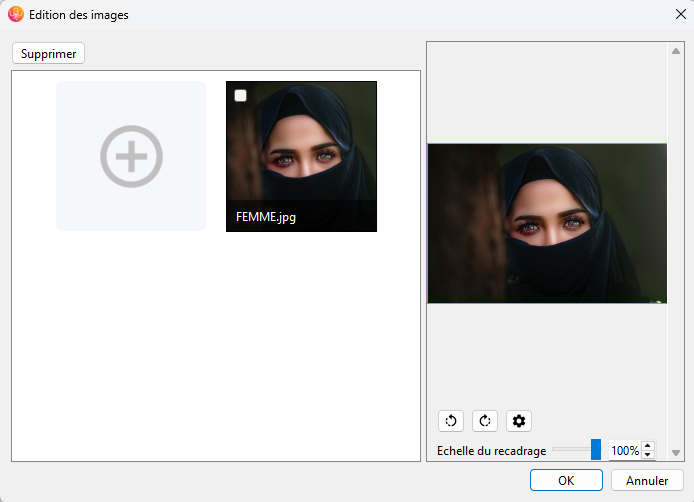Screen dimensions: 694x502
Task: Click the Echelle du recadrage slider handle
Action: (596, 450)
